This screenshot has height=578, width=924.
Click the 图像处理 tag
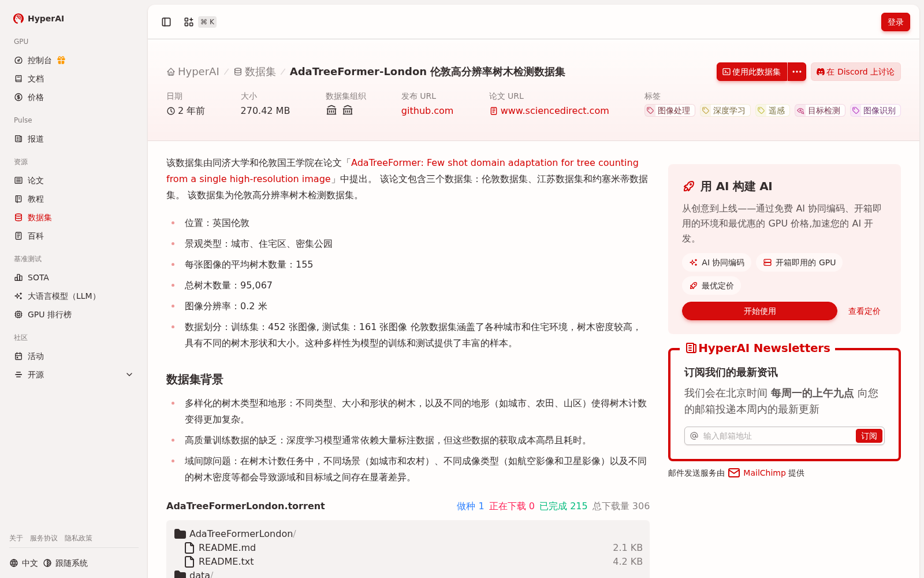point(669,110)
